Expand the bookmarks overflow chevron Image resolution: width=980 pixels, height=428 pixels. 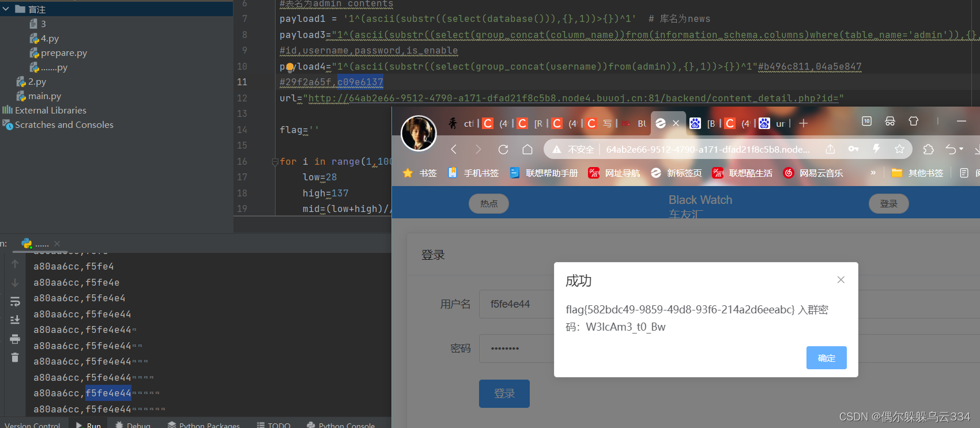873,173
